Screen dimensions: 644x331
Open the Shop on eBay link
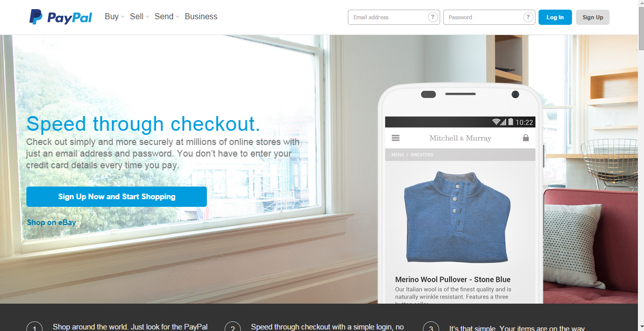[x=51, y=223]
